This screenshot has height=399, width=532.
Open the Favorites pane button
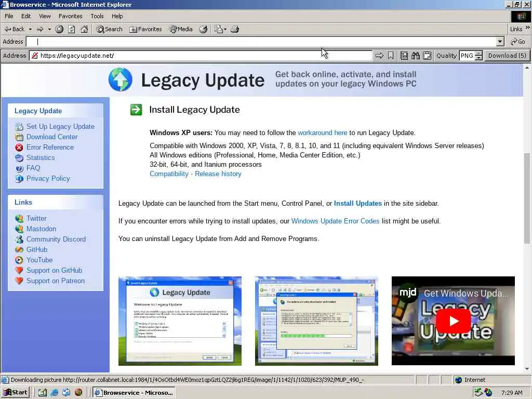point(145,29)
